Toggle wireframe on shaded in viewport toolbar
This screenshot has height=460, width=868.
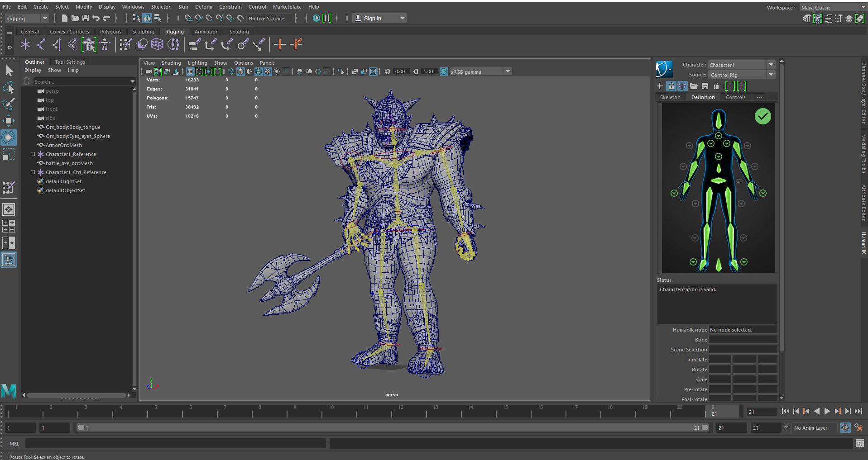tap(259, 71)
